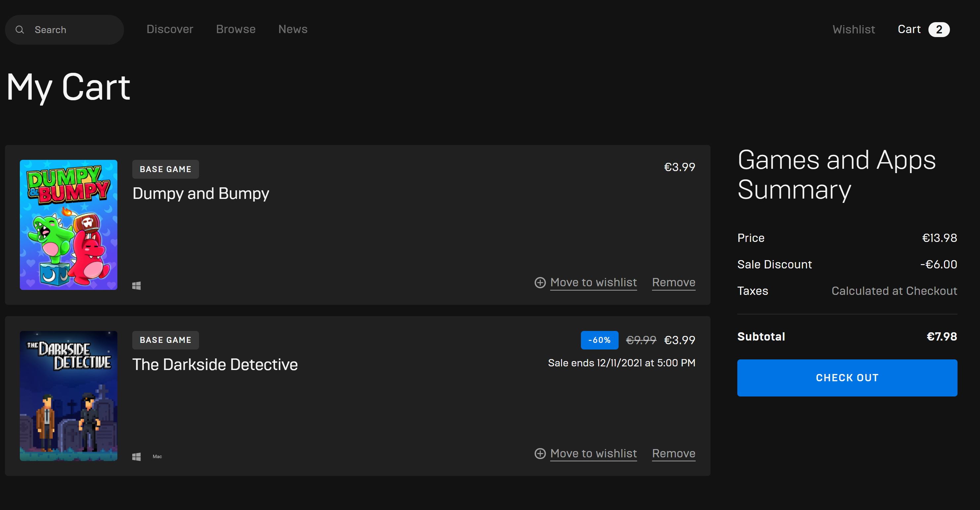Screen dimensions: 980x510
Task: Click the Subtotal amount €7.98
Action: tap(942, 337)
